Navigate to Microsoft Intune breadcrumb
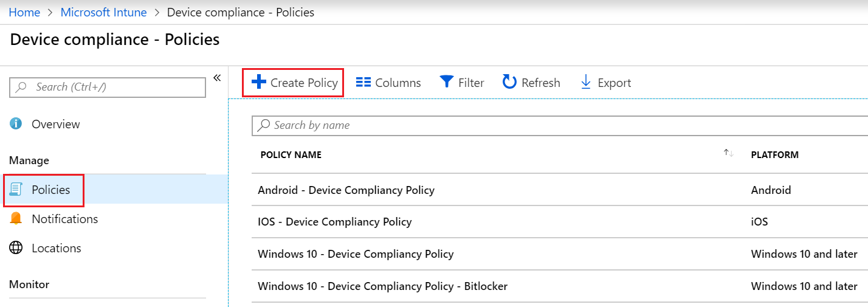The image size is (868, 307). (103, 12)
